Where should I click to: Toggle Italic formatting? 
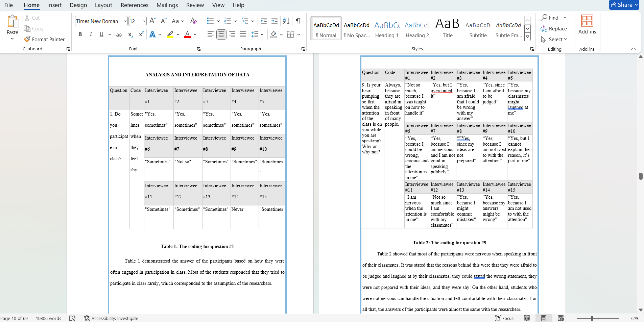91,34
